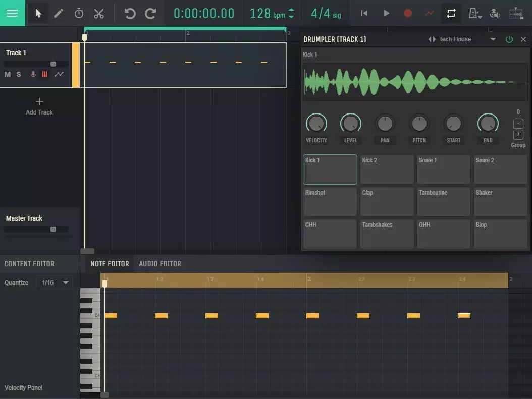
Task: Open the metronome settings dropdown
Action: pos(474,14)
